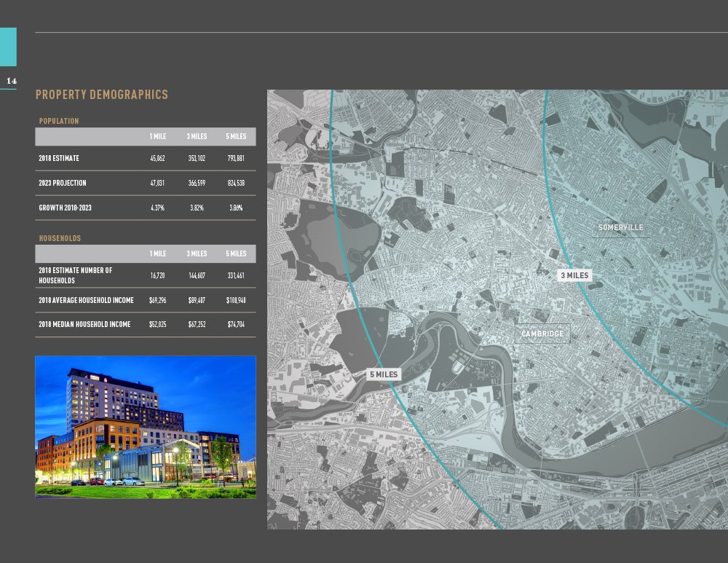
Task: Click the CAMBRIDGE label on the map
Action: coord(542,334)
